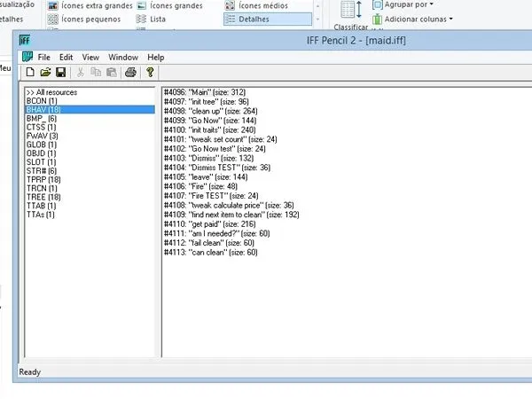Click the Open folder toolbar icon
The height and width of the screenshot is (399, 532).
pos(45,72)
